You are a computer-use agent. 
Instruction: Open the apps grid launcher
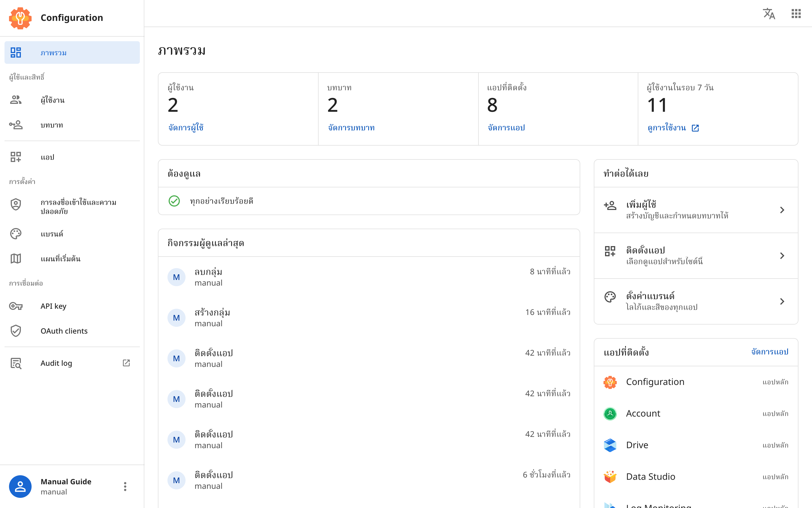[796, 14]
